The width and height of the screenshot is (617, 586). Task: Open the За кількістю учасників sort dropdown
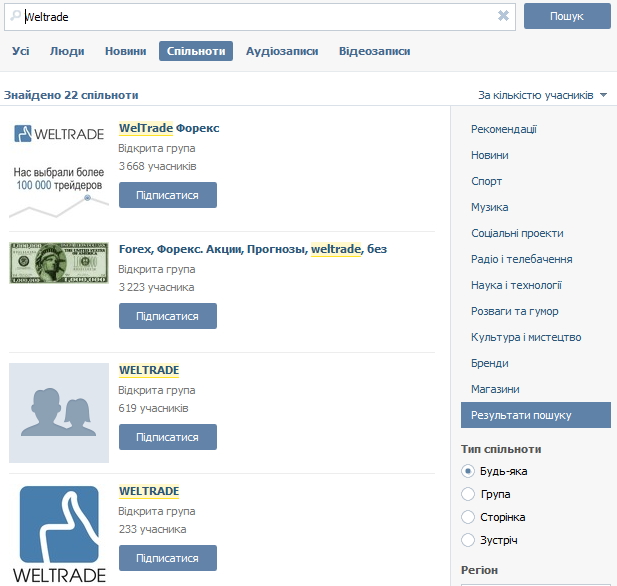point(543,95)
